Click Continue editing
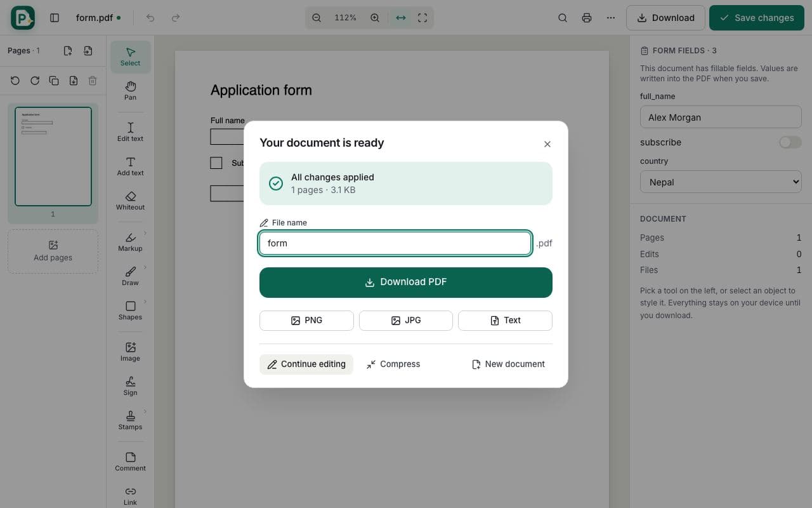The height and width of the screenshot is (508, 812). (306, 364)
